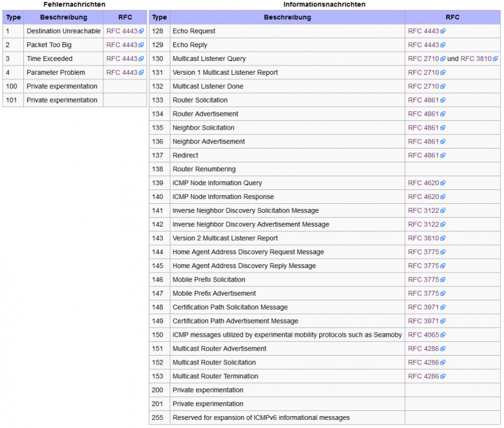Select 'Private experimentation' in row 200
This screenshot has width=504, height=428.
(287, 390)
